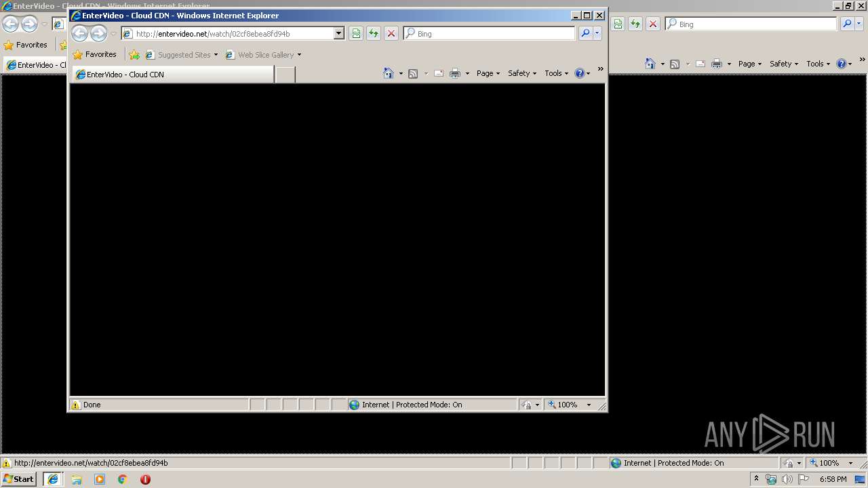Click the Internet Explorer taskbar button
Image resolution: width=868 pixels, height=488 pixels.
52,479
